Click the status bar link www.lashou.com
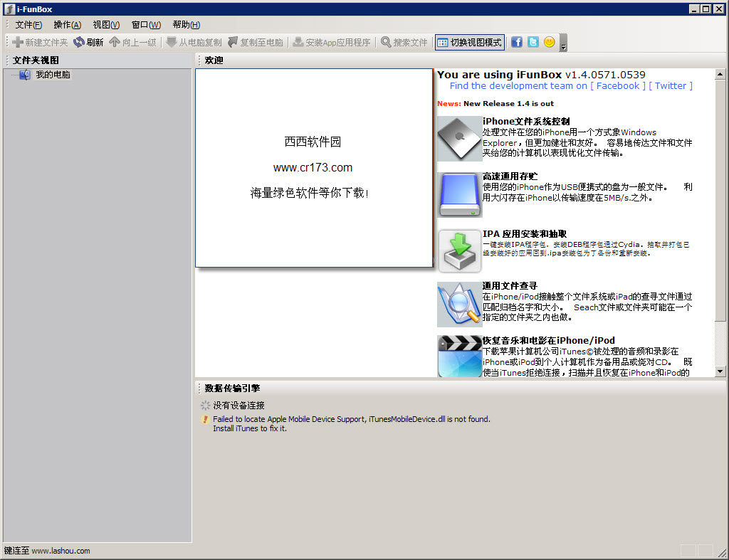This screenshot has height=560, width=729. click(x=61, y=551)
